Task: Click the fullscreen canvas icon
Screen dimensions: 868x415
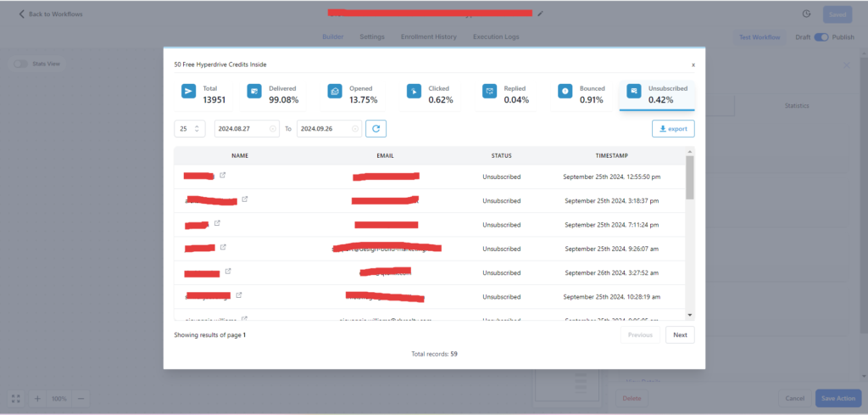Action: (15, 398)
